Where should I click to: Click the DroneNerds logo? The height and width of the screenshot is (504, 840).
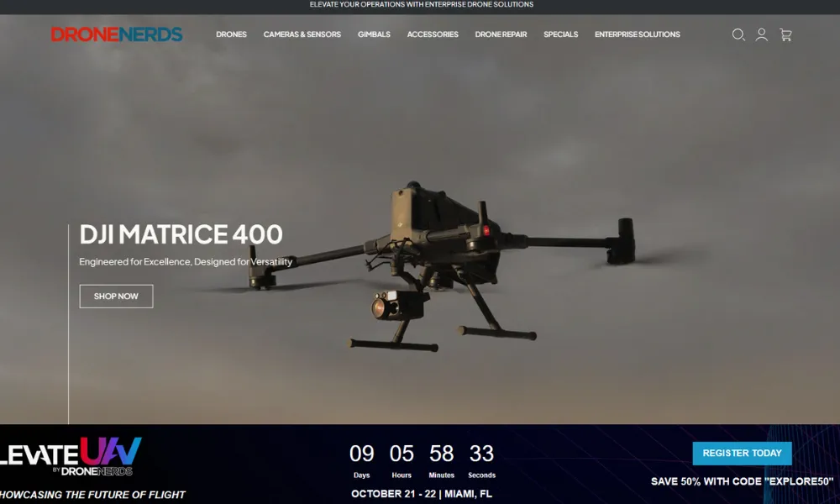click(117, 34)
